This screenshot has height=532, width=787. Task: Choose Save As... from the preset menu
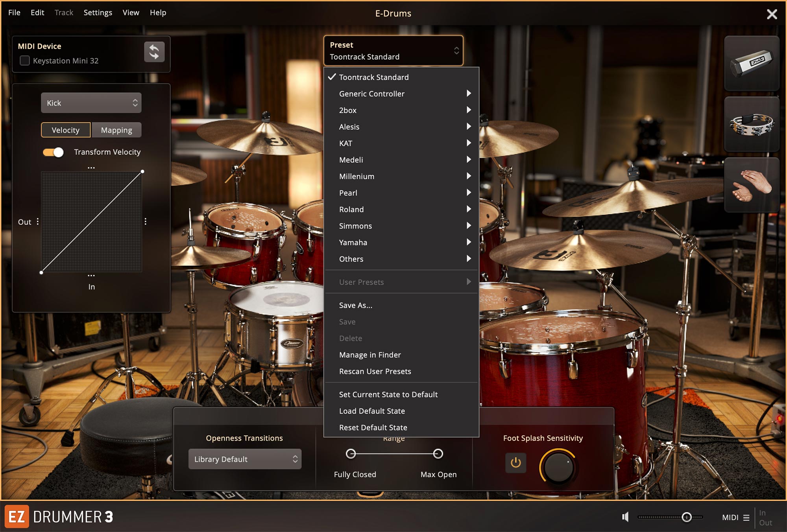(x=355, y=305)
